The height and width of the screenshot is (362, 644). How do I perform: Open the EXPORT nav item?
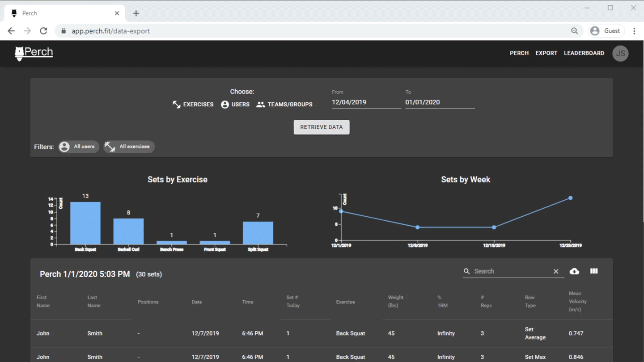[x=547, y=53]
